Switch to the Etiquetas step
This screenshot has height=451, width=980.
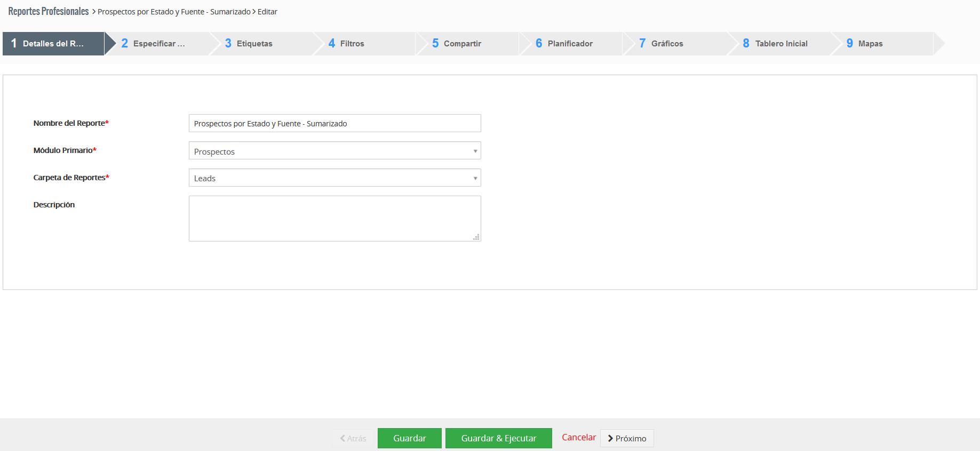click(x=254, y=44)
